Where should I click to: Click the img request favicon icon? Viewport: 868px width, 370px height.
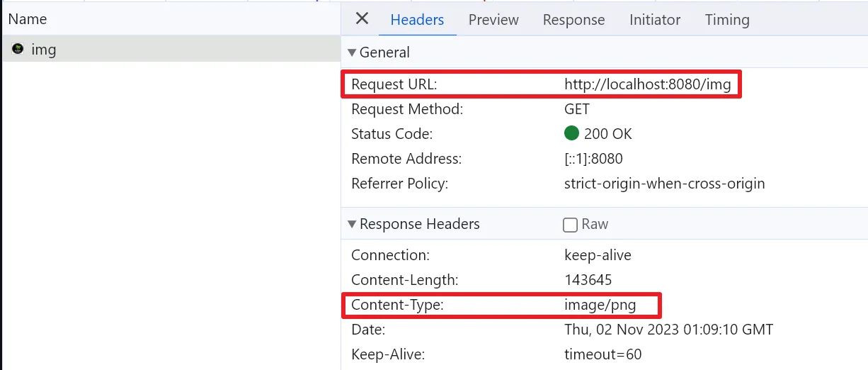pyautogui.click(x=18, y=49)
